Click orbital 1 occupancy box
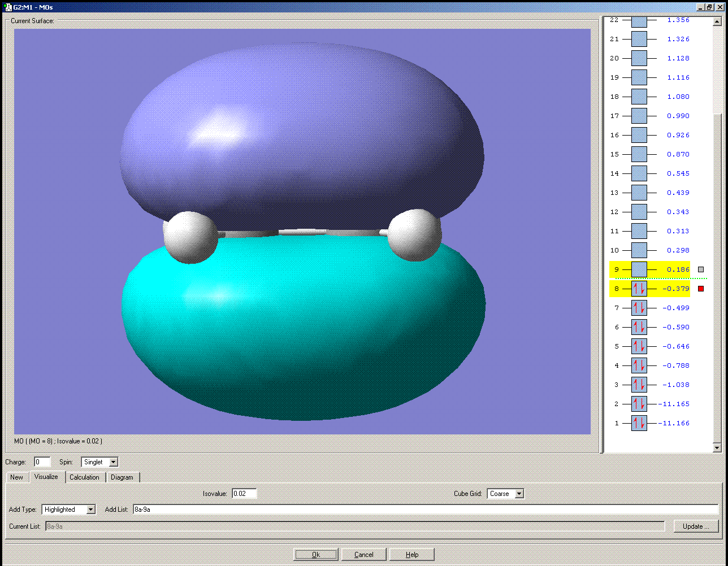 (x=639, y=423)
